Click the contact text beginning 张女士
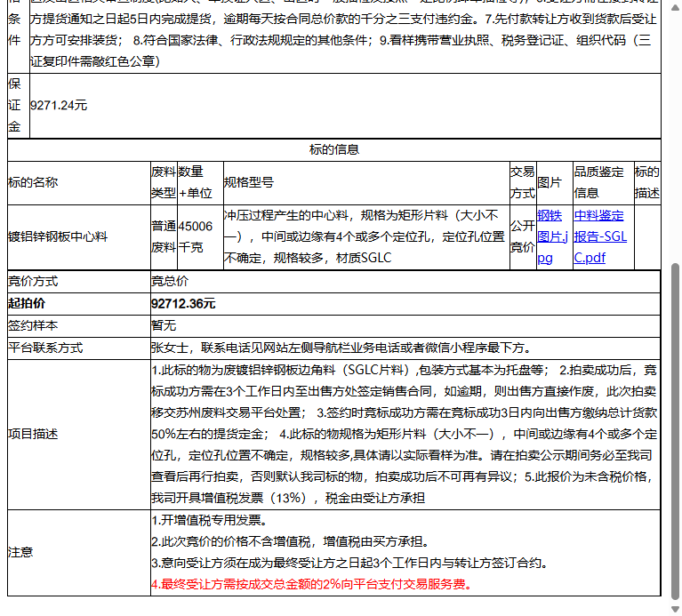 point(341,348)
